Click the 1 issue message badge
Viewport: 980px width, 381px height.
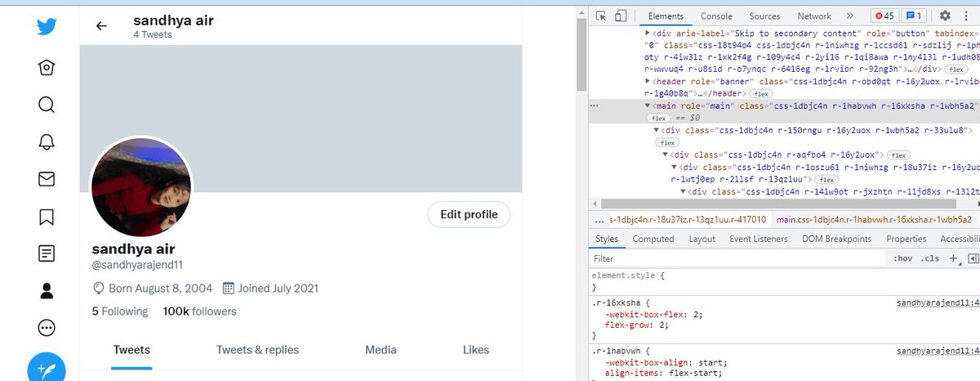click(915, 16)
